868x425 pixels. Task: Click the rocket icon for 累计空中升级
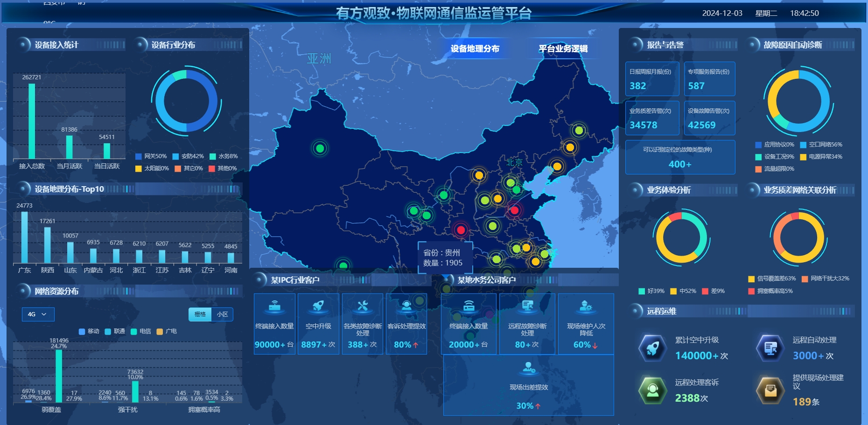(x=653, y=348)
